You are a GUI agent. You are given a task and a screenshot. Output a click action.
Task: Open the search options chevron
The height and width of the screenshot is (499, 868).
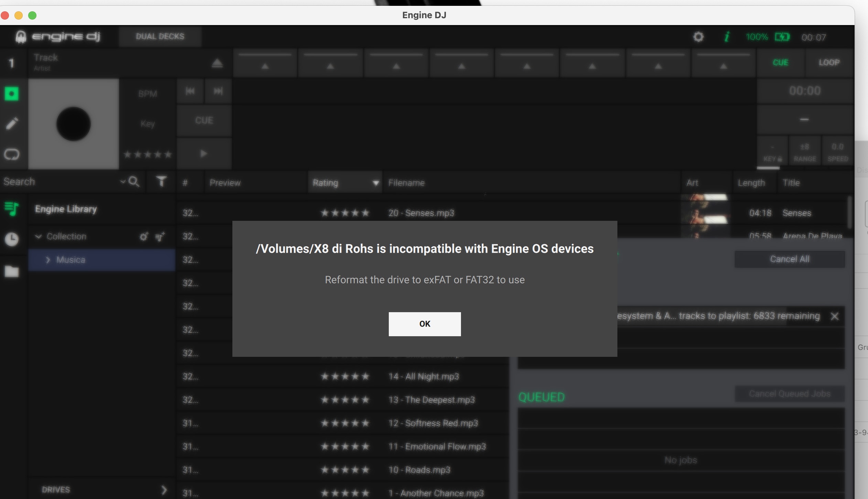123,182
